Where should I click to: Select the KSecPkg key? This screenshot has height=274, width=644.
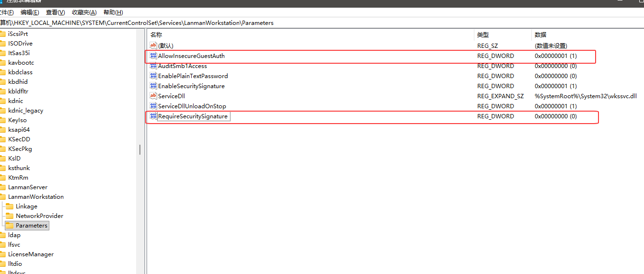tap(20, 148)
